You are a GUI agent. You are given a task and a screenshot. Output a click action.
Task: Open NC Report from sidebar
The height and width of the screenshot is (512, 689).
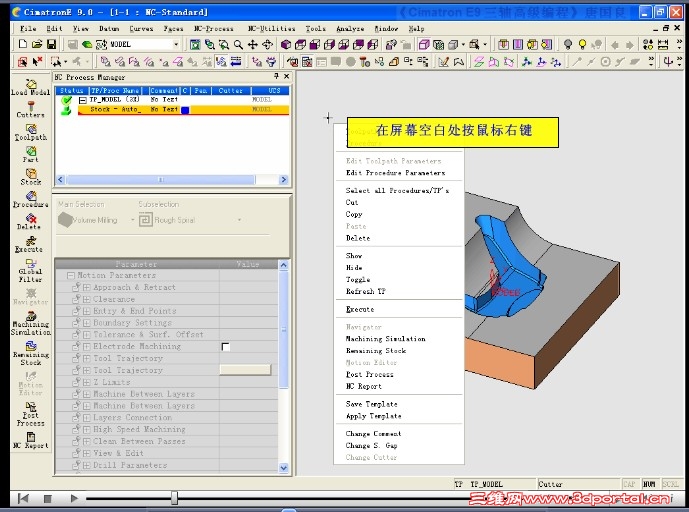pyautogui.click(x=30, y=440)
